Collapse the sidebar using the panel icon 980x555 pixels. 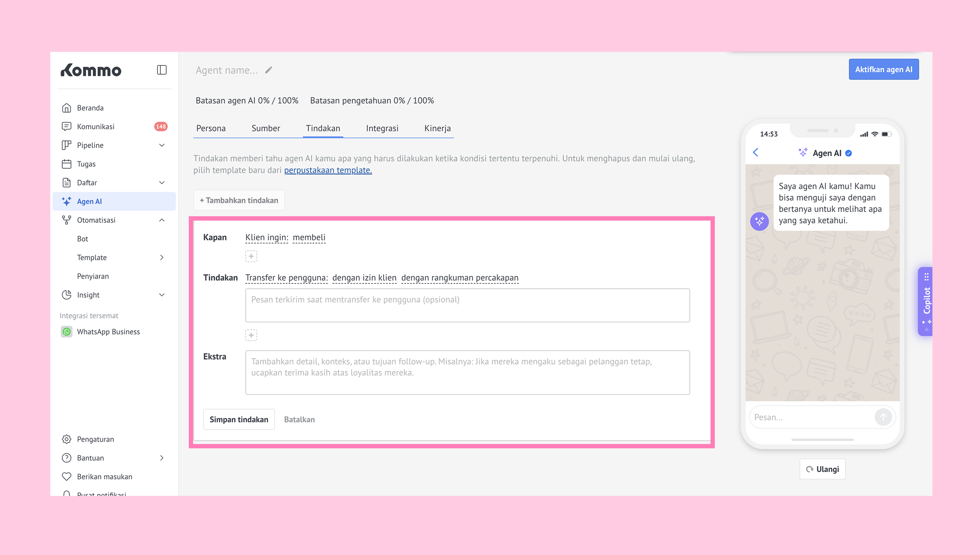161,70
